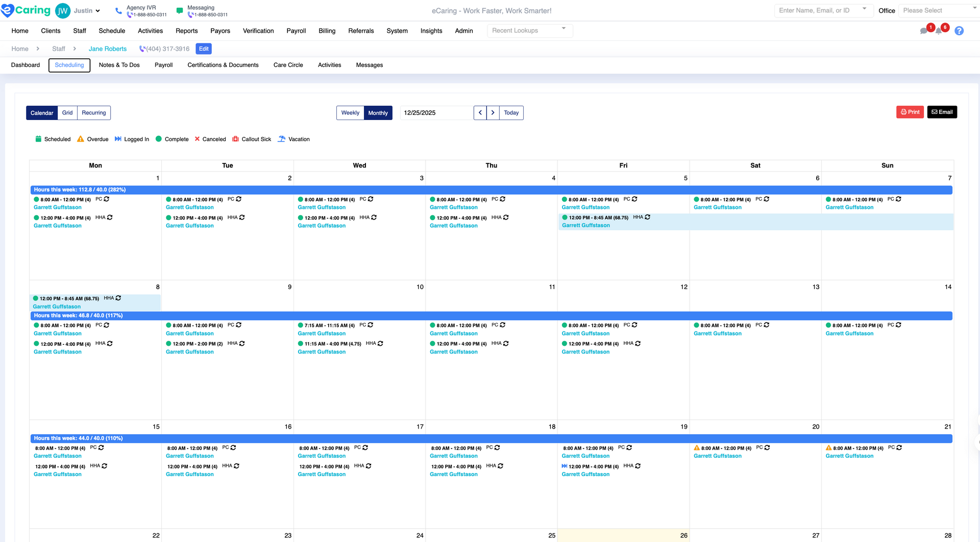The width and height of the screenshot is (980, 542).
Task: Click the red Print button
Action: coord(910,112)
